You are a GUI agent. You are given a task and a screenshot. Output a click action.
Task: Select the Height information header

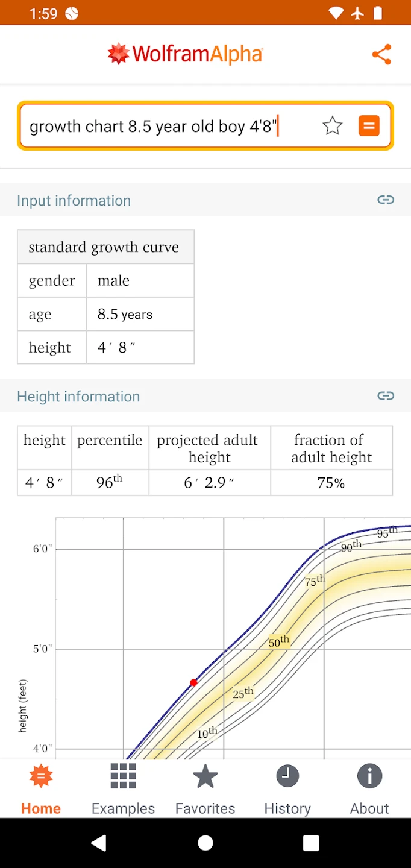[x=78, y=396]
